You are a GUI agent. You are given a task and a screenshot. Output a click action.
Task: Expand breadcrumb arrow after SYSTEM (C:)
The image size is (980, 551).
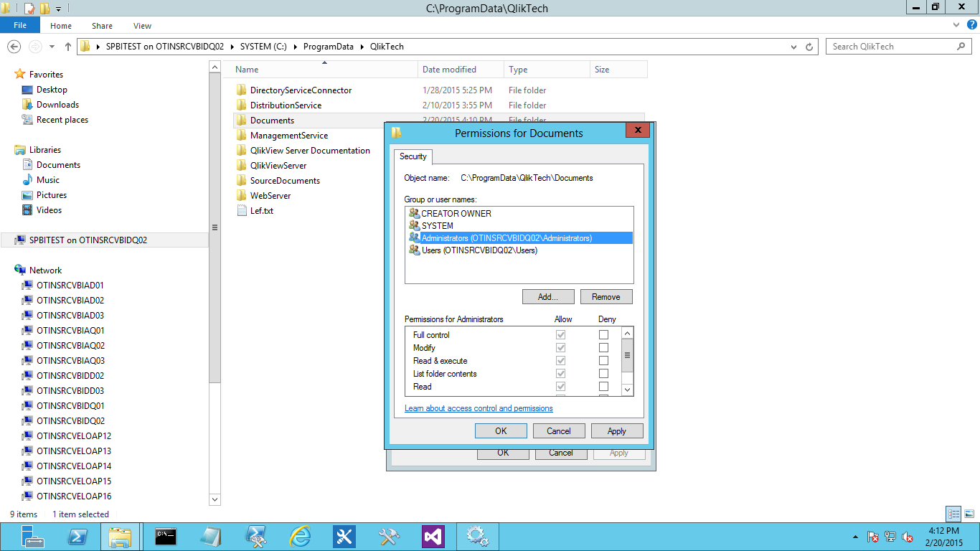(295, 47)
